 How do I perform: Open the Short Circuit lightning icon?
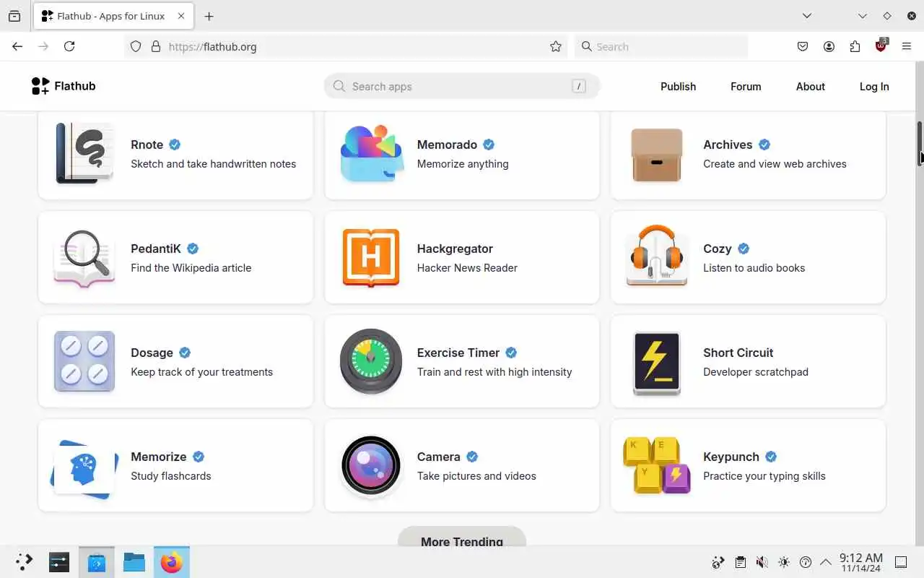click(656, 363)
